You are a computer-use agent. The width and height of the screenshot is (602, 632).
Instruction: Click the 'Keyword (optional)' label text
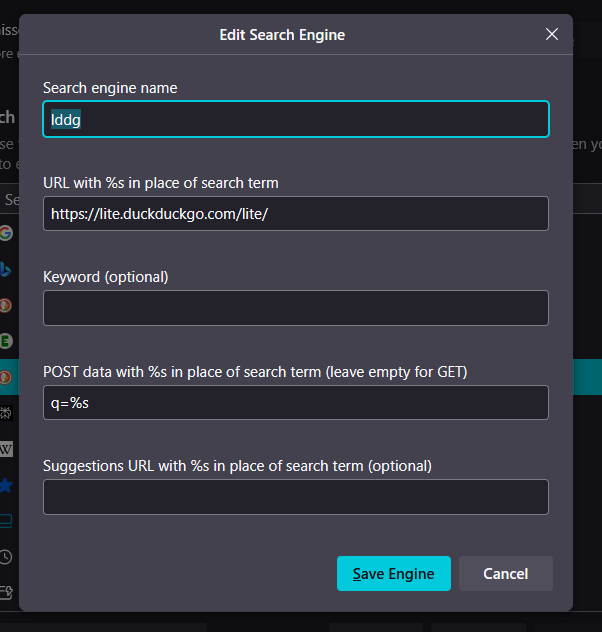point(106,276)
